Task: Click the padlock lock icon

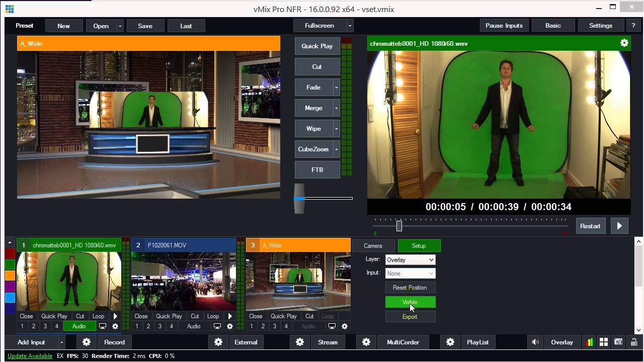Action: click(x=633, y=342)
